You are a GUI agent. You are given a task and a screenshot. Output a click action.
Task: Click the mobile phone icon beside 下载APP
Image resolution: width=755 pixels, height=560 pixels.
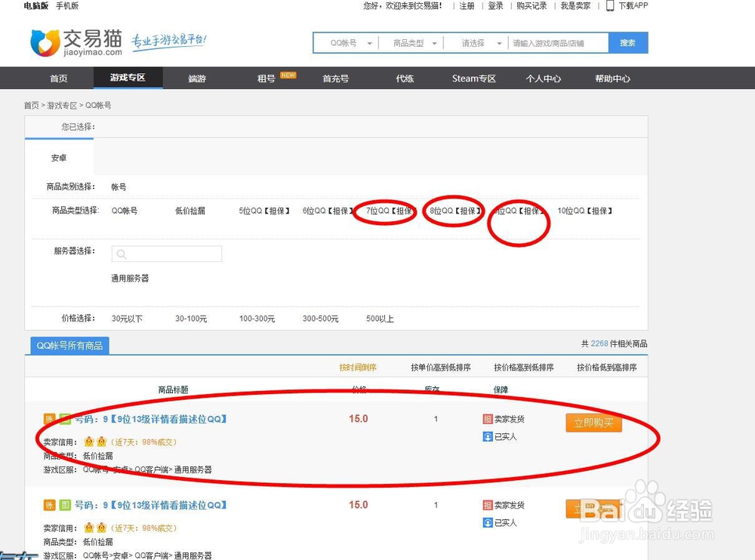coord(609,6)
